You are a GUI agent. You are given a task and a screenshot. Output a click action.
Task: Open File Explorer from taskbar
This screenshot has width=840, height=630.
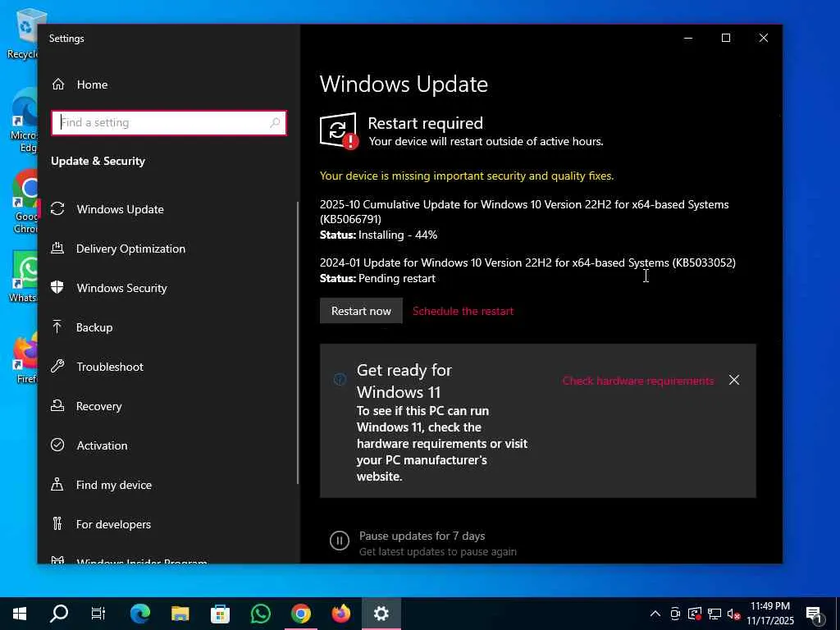click(x=180, y=614)
